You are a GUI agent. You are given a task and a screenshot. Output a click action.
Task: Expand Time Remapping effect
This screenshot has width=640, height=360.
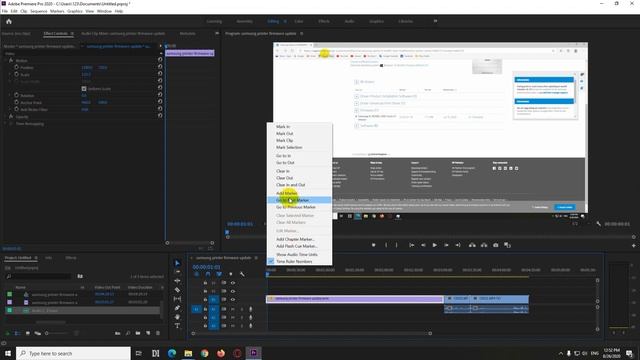coord(5,123)
